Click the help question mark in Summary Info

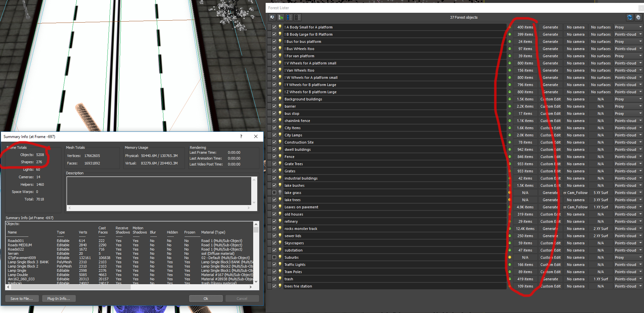241,136
